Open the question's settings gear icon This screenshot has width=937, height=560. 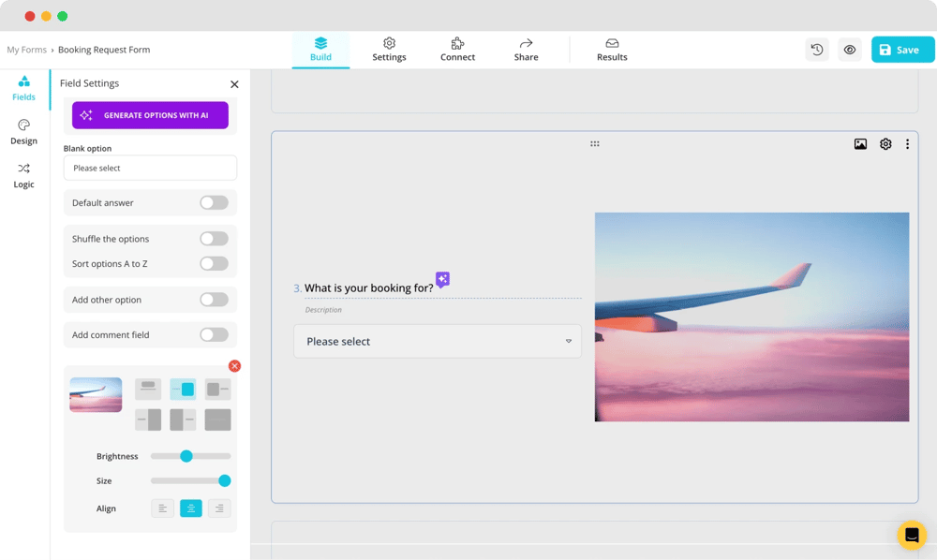(885, 143)
